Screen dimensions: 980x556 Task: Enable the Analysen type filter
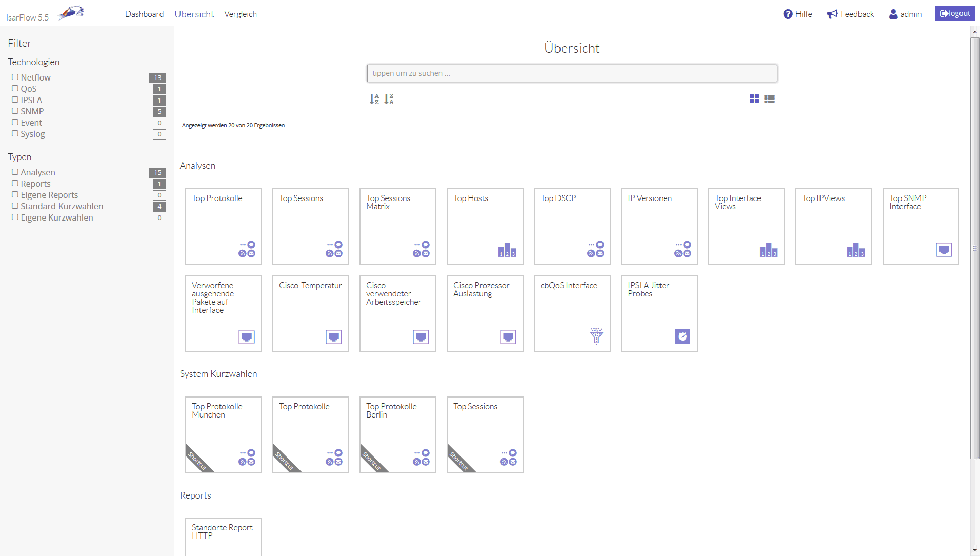click(15, 172)
